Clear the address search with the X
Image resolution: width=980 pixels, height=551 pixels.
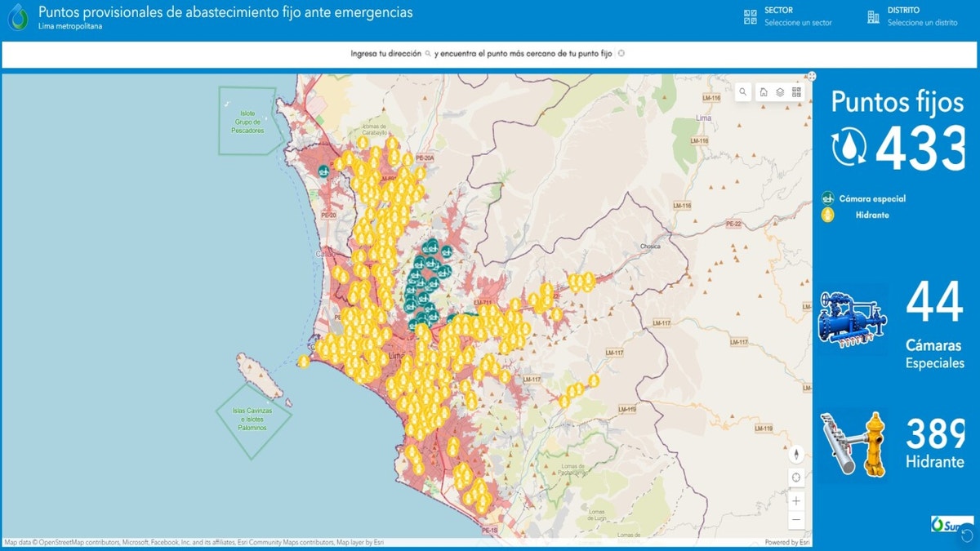pos(621,54)
